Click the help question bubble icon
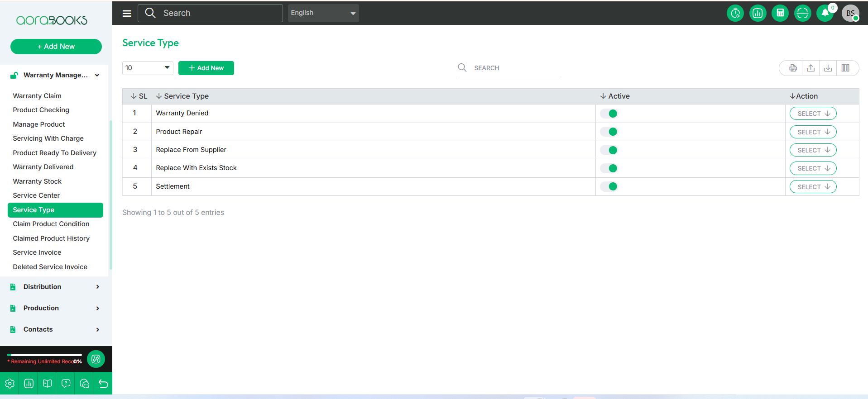Screen dimensions: 868x399 66,384
